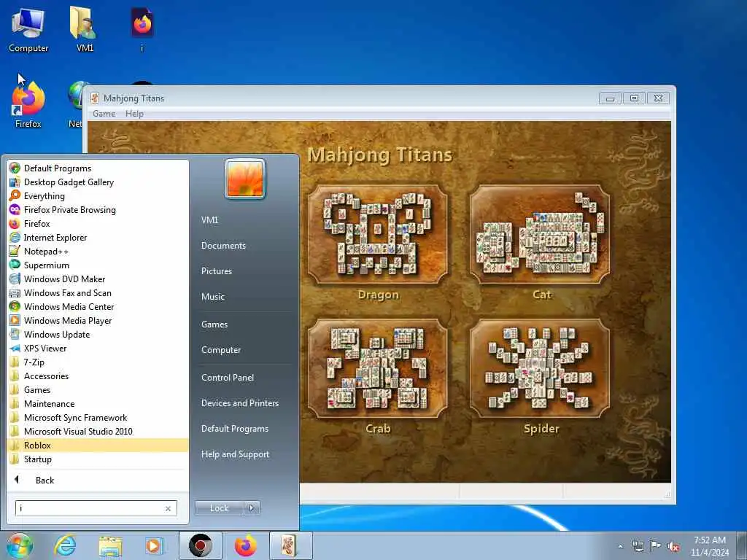Open Firefox from the taskbar
Image resolution: width=747 pixels, height=560 pixels.
[245, 545]
